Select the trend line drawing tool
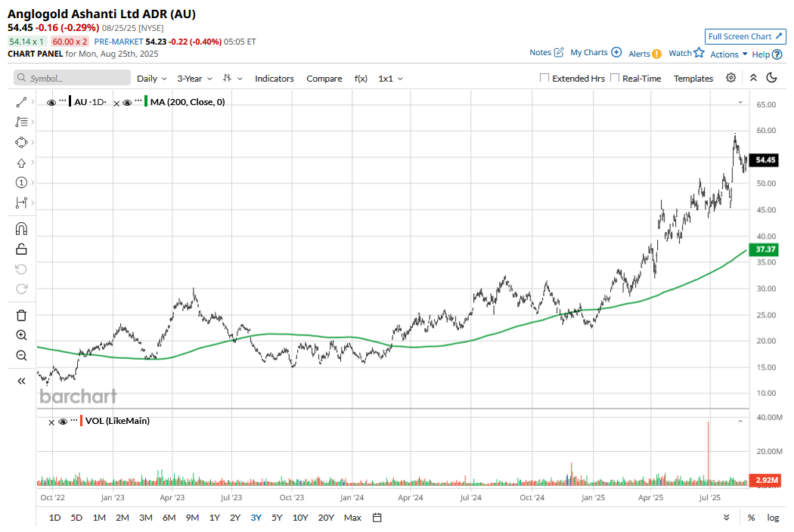The width and height of the screenshot is (794, 532). (21, 102)
